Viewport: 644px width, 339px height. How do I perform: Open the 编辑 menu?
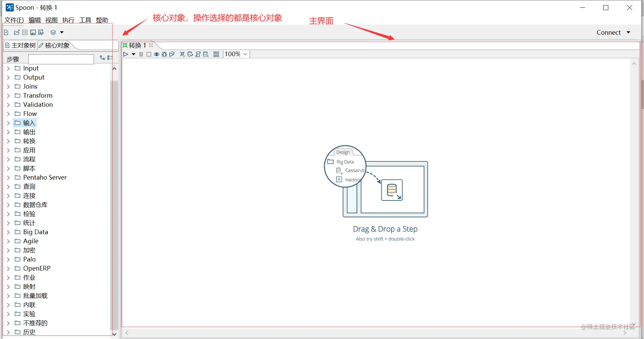(35, 20)
